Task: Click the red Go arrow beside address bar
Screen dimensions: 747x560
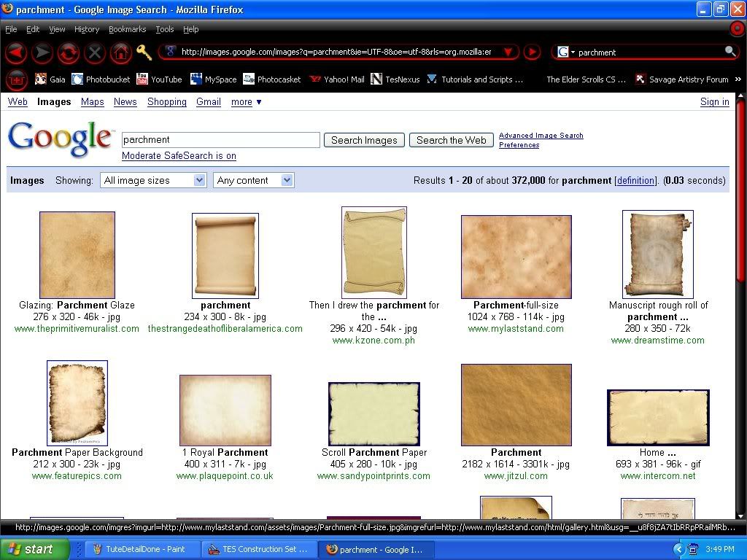Action: coord(532,52)
